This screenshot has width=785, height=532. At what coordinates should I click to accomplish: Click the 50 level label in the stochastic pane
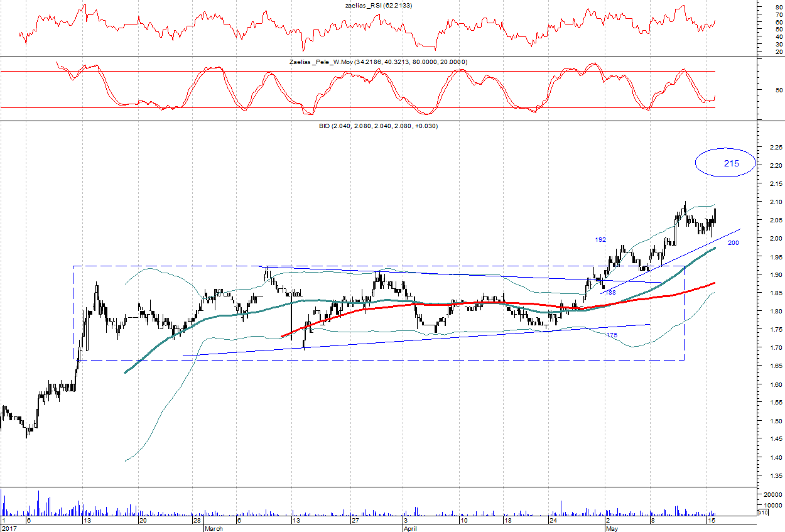point(761,90)
